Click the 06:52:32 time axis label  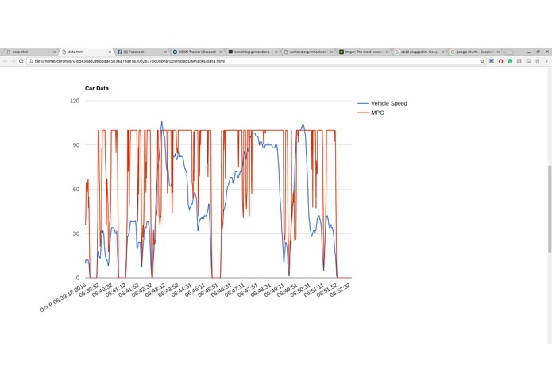pyautogui.click(x=340, y=290)
